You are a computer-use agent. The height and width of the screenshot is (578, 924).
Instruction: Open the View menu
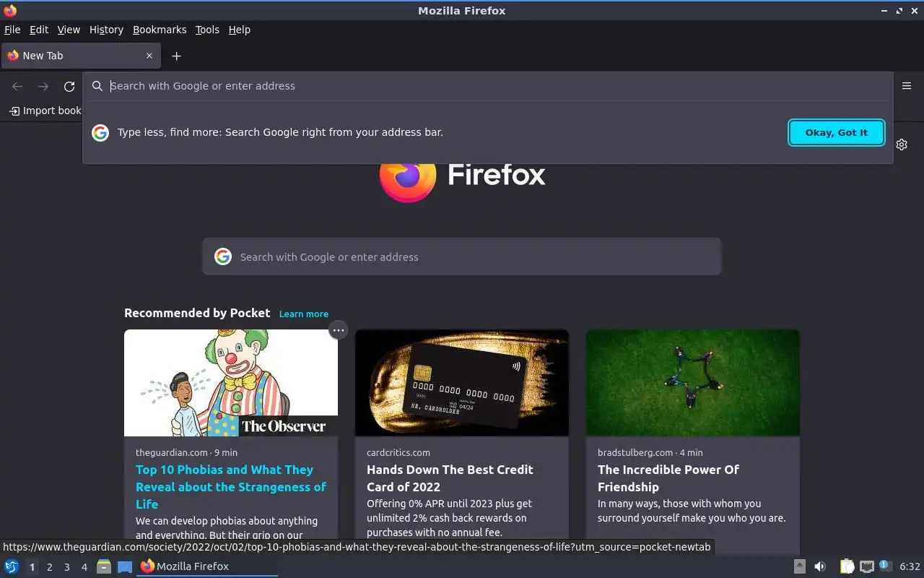[x=69, y=30]
